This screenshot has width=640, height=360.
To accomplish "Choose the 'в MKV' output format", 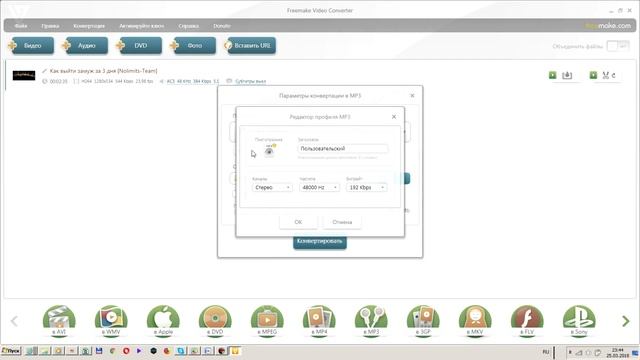I will pyautogui.click(x=475, y=321).
